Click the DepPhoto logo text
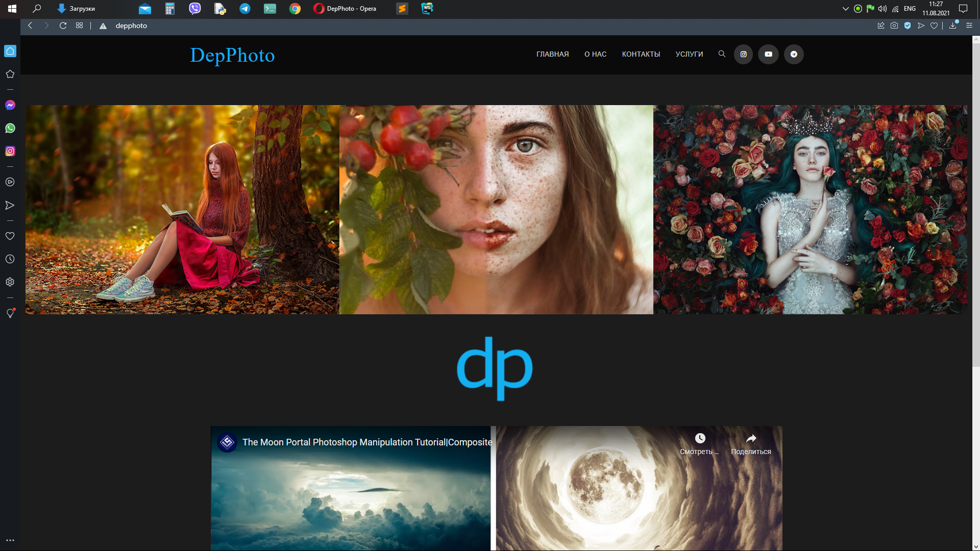The width and height of the screenshot is (980, 551). coord(232,55)
